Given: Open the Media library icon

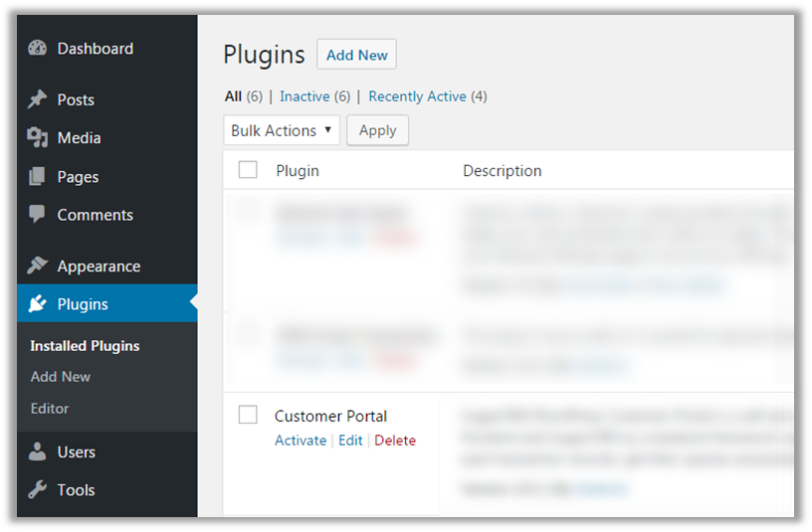Looking at the screenshot, I should (x=38, y=138).
